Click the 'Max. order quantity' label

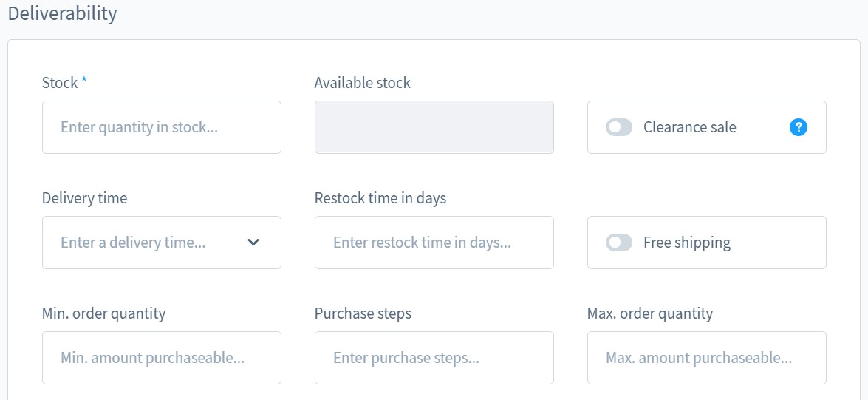[649, 313]
